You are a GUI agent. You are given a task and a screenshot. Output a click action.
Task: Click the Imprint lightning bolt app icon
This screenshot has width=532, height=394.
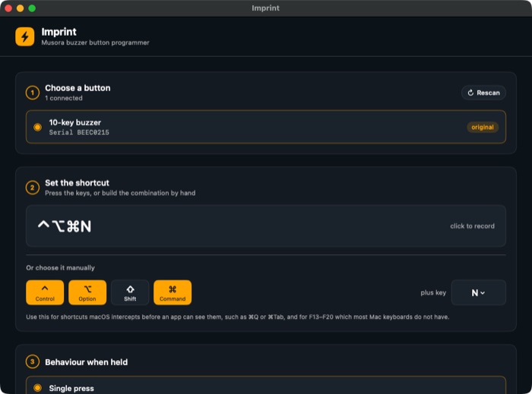(25, 36)
